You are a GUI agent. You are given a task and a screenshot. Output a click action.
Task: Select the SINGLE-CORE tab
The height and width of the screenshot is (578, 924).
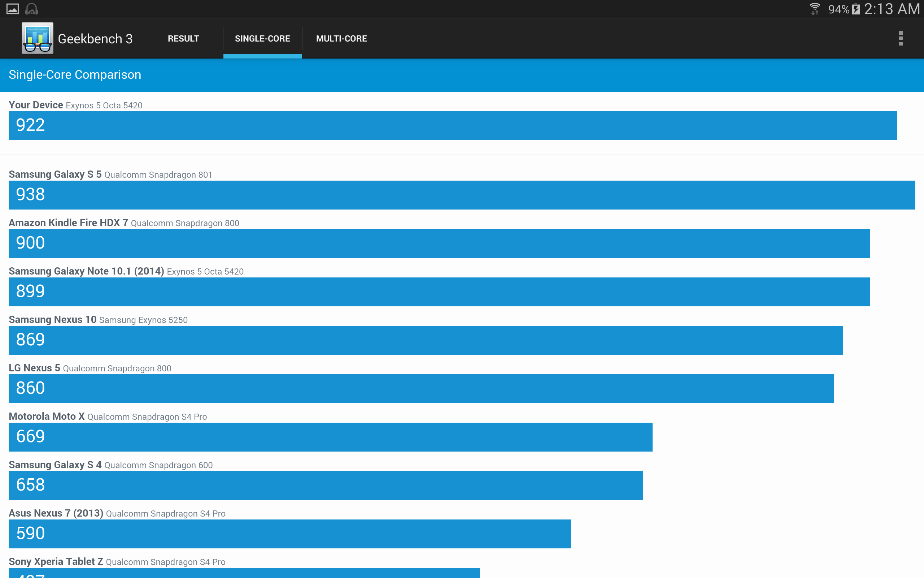262,39
